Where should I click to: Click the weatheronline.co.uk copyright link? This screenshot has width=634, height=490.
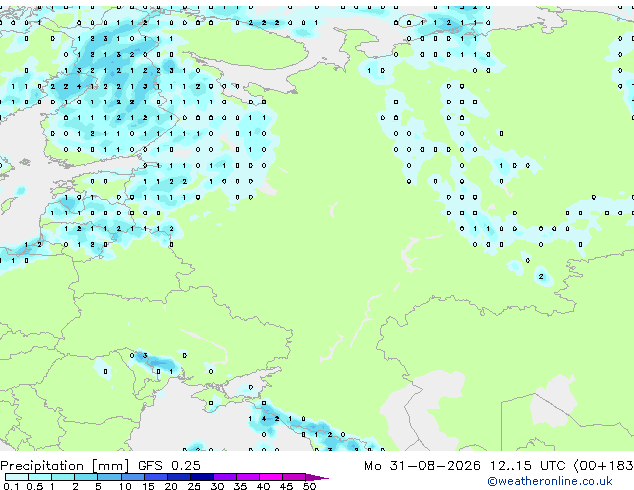[549, 481]
